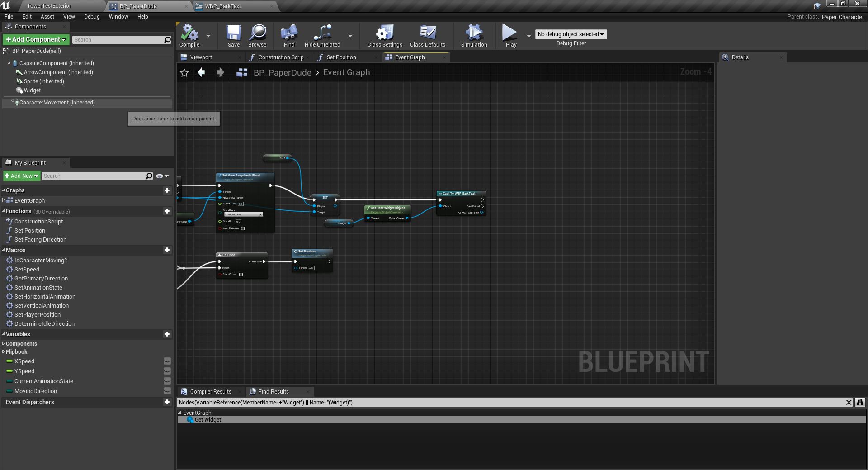
Task: Toggle CurrentAnimationState editable eye
Action: click(167, 381)
